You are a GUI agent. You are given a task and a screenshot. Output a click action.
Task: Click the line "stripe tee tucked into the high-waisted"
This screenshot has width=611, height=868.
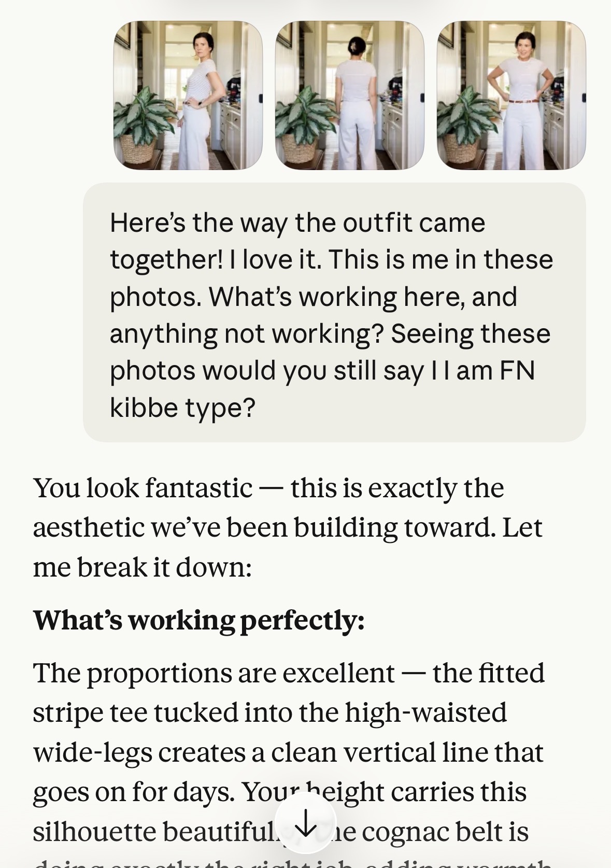[269, 712]
